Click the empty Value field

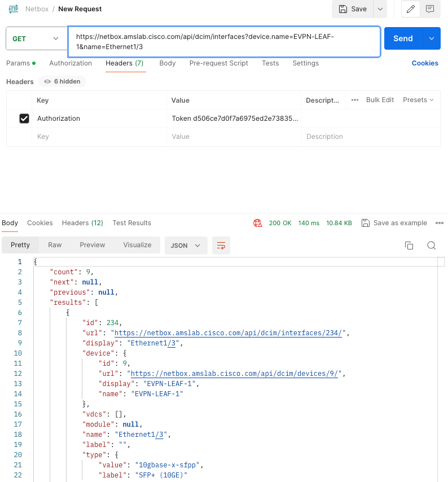tap(234, 137)
